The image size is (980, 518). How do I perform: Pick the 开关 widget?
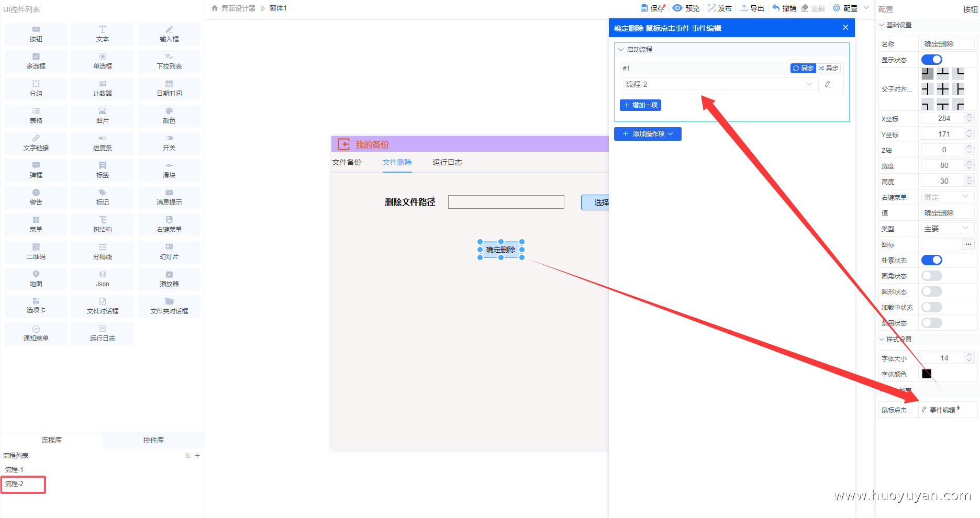point(169,143)
